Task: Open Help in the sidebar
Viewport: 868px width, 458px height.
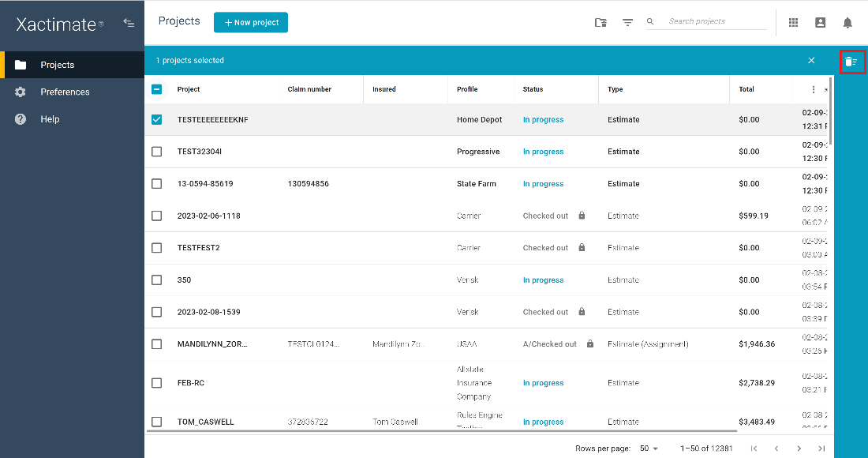Action: click(72, 119)
